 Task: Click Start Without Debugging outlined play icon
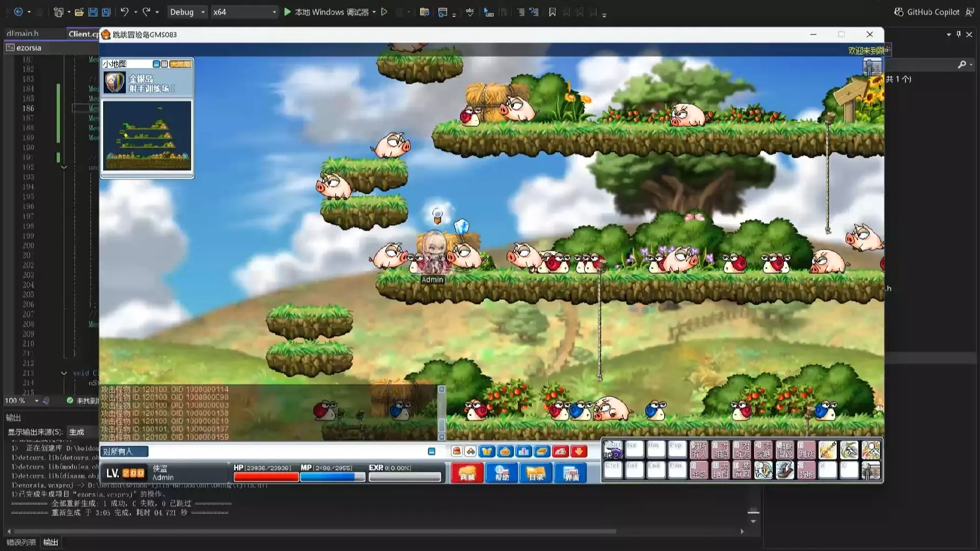(x=384, y=12)
